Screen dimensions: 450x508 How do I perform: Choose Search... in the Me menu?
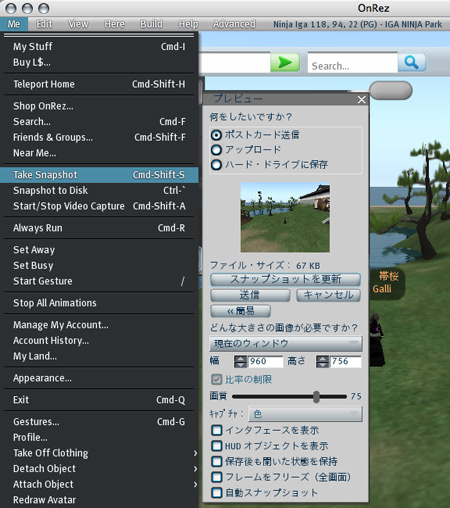[x=99, y=122]
